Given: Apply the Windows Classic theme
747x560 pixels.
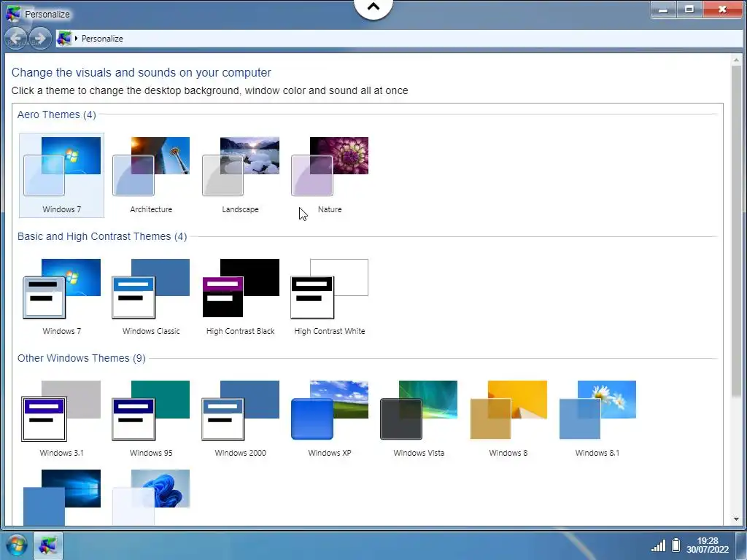Looking at the screenshot, I should pos(151,297).
